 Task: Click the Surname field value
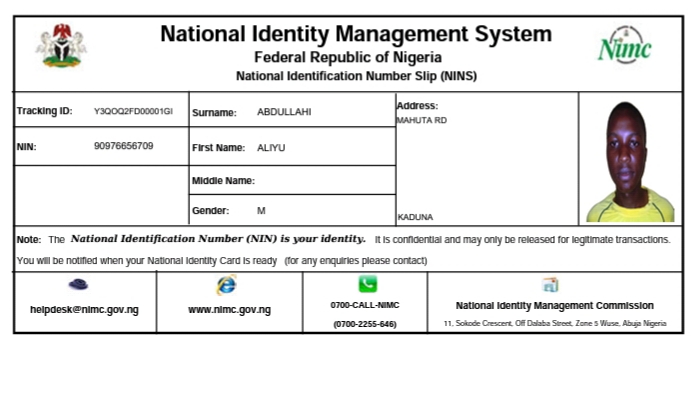point(284,112)
